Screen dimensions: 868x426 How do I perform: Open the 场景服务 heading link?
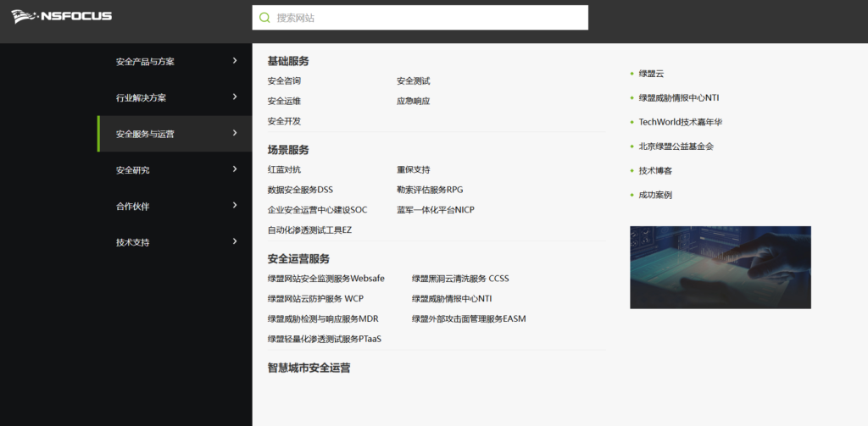coord(288,149)
